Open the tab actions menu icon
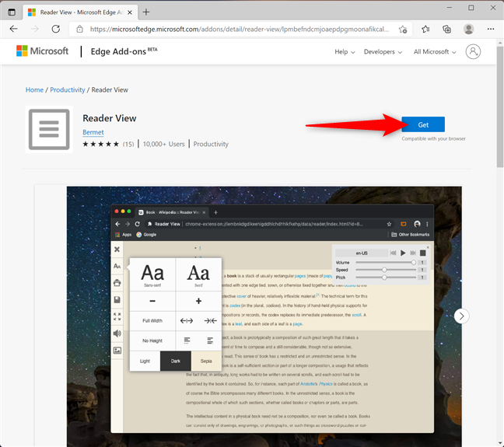 tap(12, 12)
